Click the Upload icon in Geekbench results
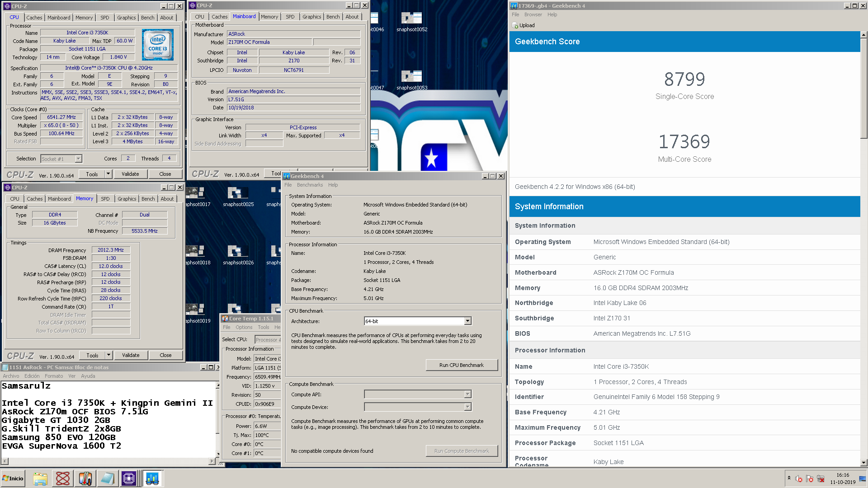The width and height of the screenshot is (868, 488). pos(515,25)
